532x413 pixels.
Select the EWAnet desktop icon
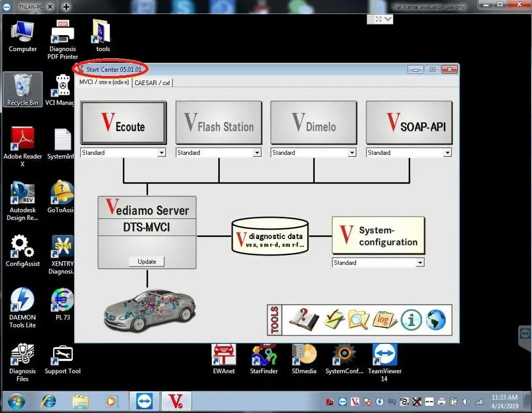pos(223,359)
